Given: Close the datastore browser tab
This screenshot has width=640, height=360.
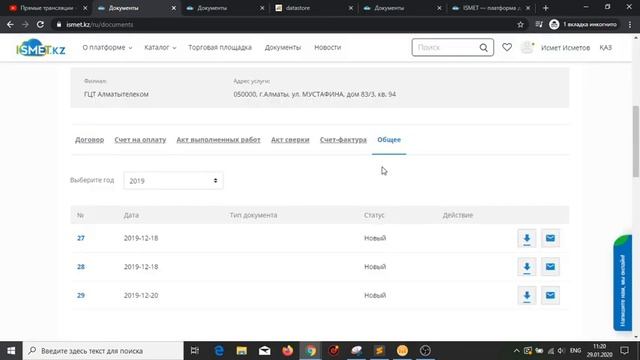Looking at the screenshot, I should [350, 8].
